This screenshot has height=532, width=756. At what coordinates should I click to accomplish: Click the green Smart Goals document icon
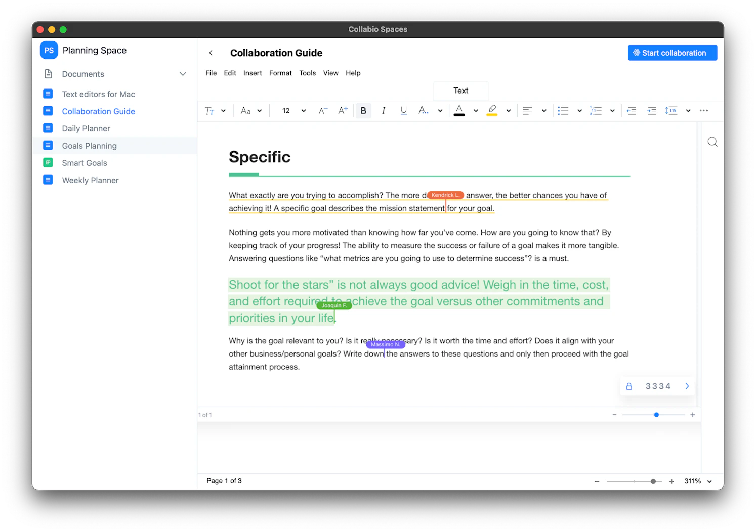(48, 162)
